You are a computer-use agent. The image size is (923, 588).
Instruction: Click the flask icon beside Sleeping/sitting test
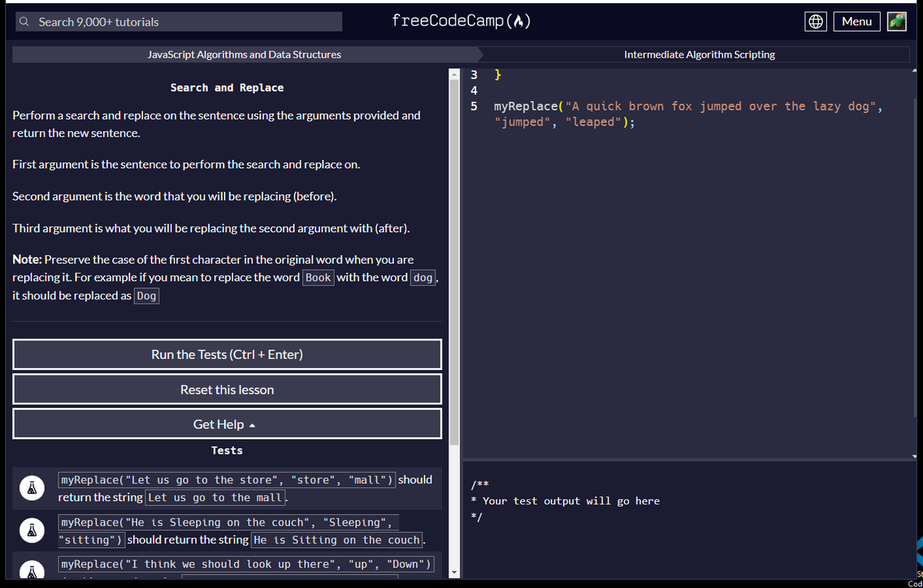(x=32, y=531)
